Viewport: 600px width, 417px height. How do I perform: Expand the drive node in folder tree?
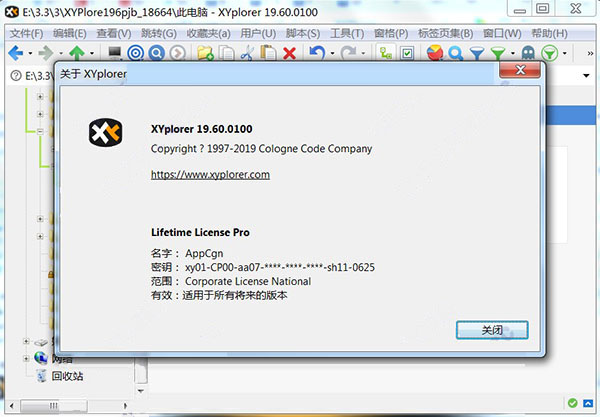[26, 341]
